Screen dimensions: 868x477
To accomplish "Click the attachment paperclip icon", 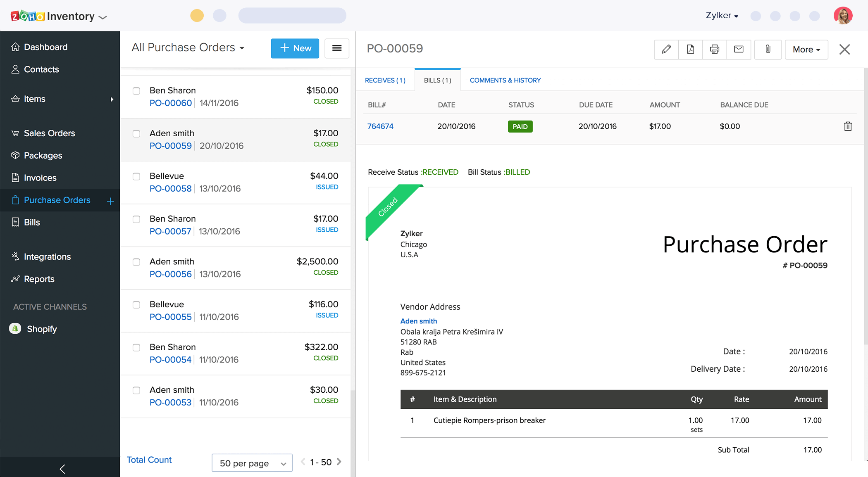I will pos(768,50).
